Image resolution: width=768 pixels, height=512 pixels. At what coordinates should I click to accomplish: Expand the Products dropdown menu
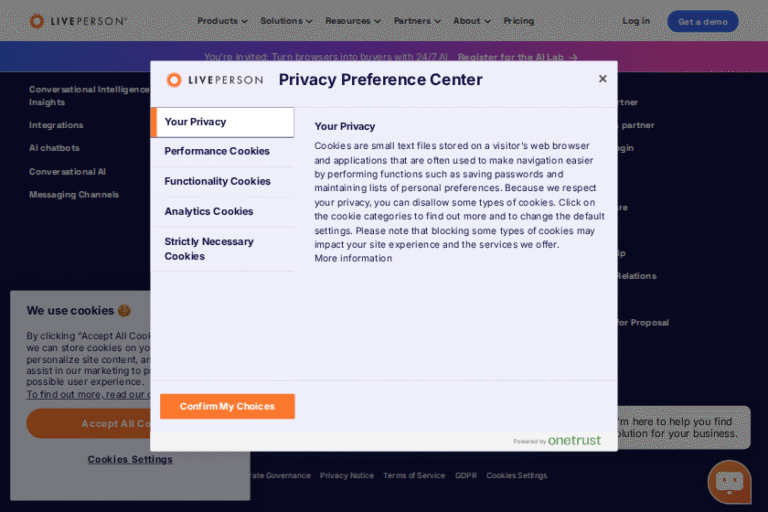pos(222,21)
